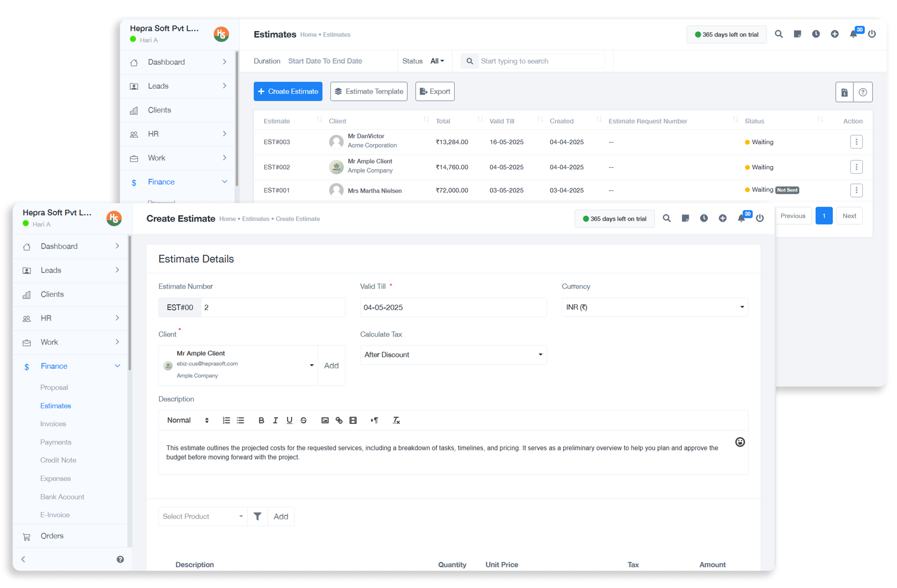Screen dimensions: 897x588
Task: Click the Bold formatting icon
Action: click(261, 420)
